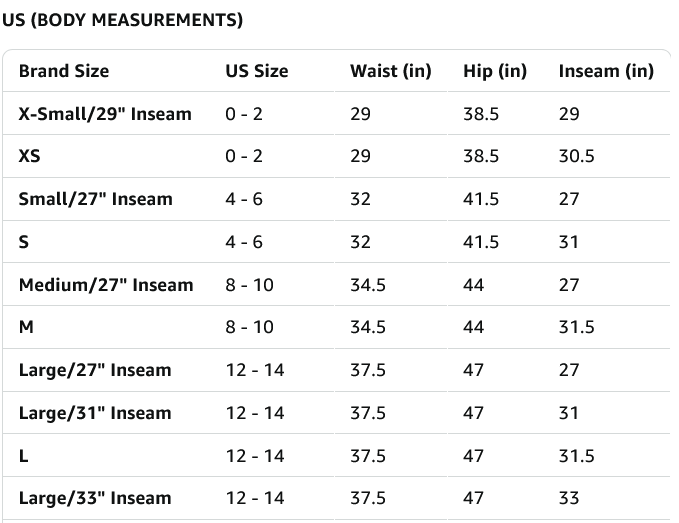The width and height of the screenshot is (679, 523).
Task: Click the M brand size cell
Action: coord(26,327)
